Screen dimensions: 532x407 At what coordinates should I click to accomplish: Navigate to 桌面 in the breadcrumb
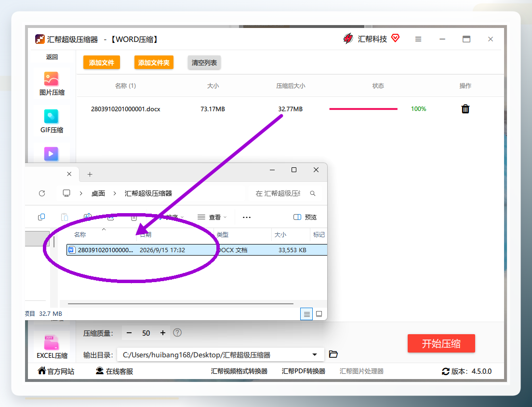point(98,193)
